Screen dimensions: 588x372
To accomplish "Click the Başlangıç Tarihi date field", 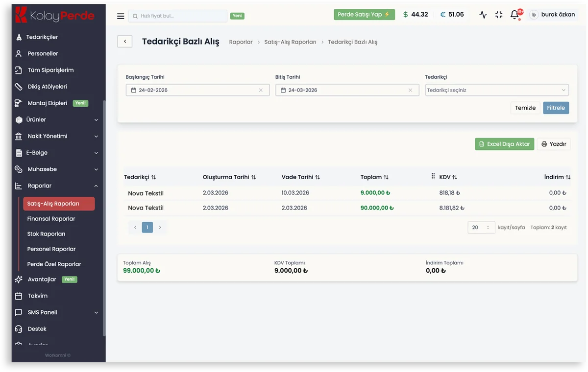I will coord(197,90).
